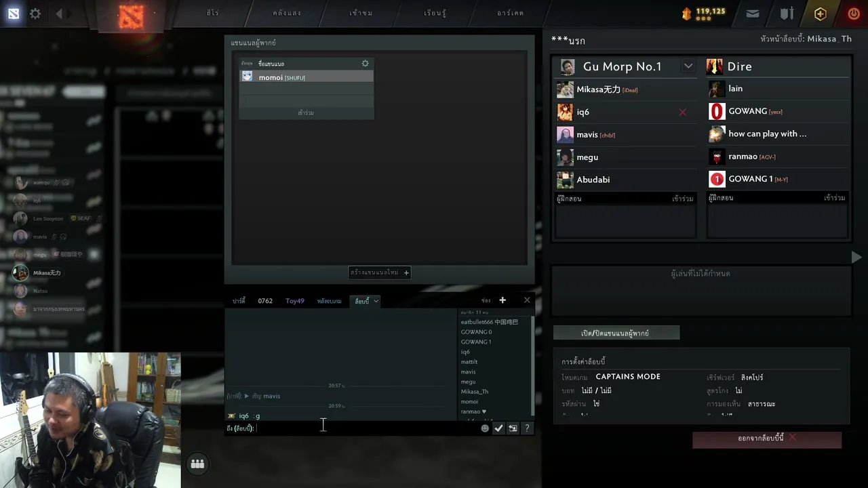
Task: Open the settings gear in top bar
Action: [35, 14]
